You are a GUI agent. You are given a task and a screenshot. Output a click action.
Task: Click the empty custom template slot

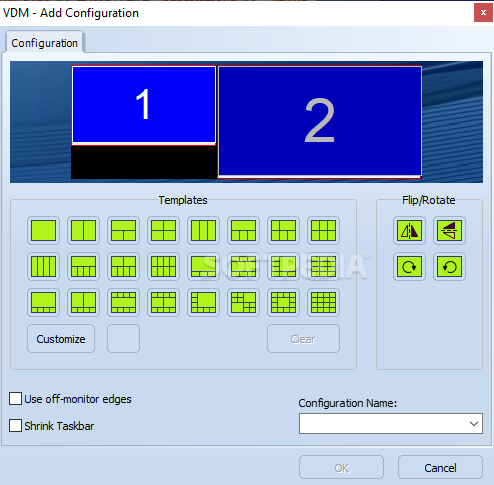123,339
